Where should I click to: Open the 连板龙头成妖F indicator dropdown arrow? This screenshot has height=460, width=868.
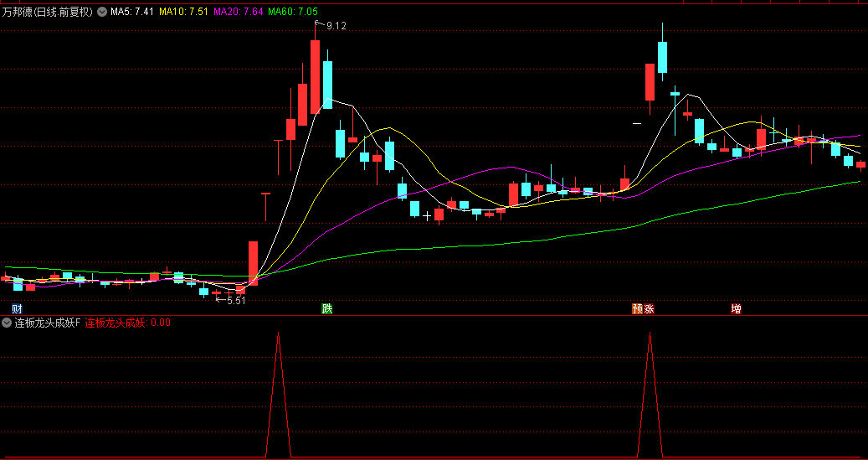[x=7, y=323]
